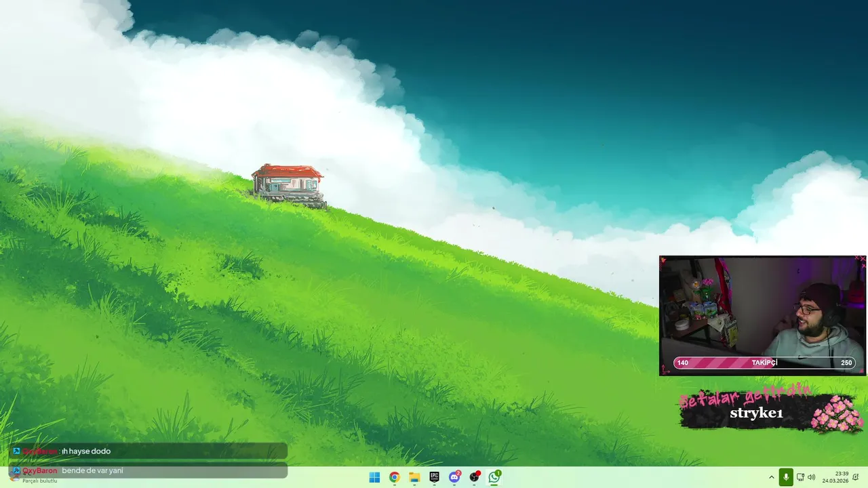Click the "250" follower goal value
The width and height of the screenshot is (868, 488).
point(846,363)
